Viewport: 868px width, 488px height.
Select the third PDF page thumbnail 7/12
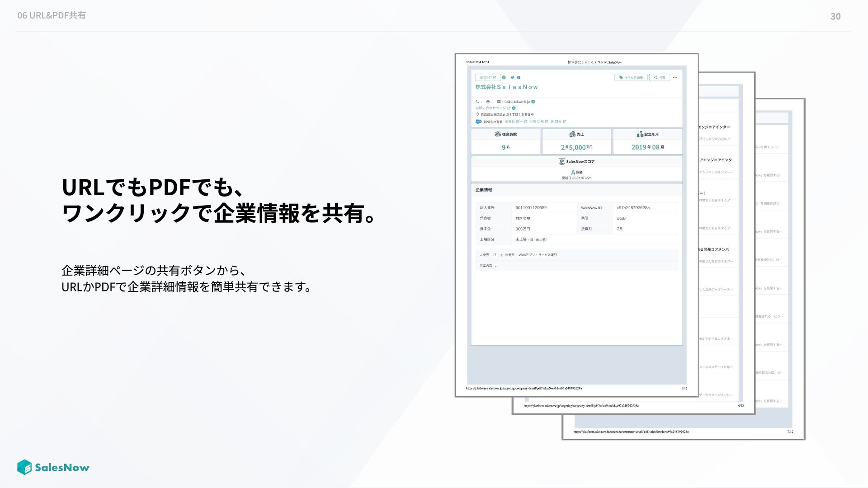click(x=781, y=269)
